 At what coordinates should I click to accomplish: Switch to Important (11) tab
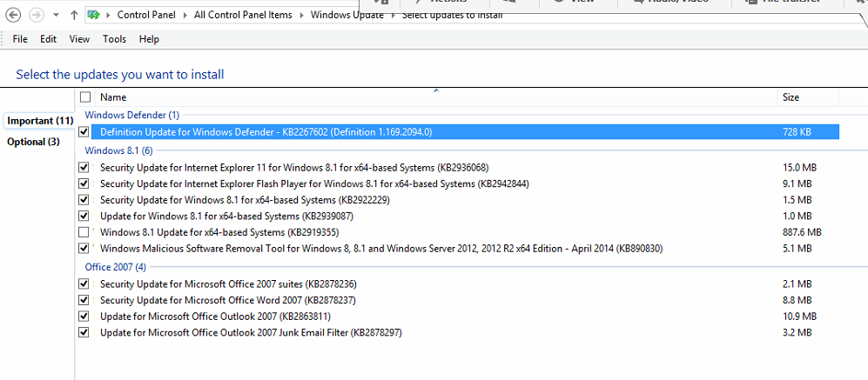tap(39, 121)
